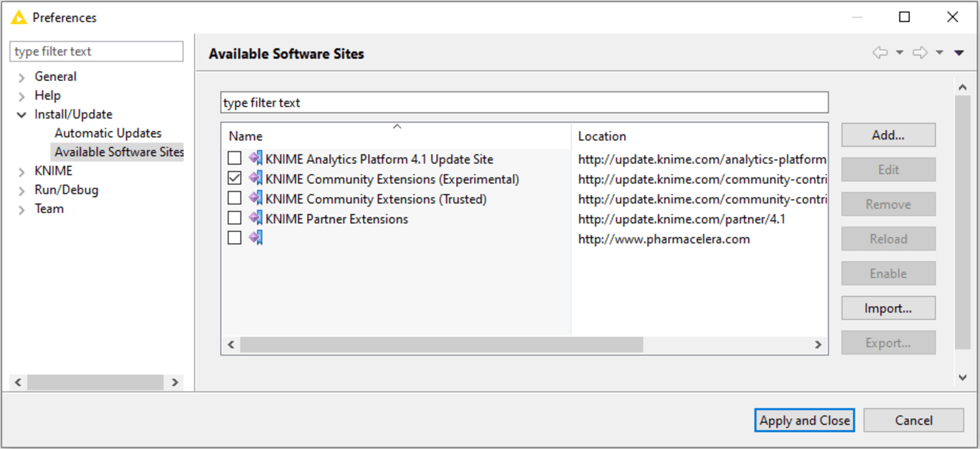Click the Reload button
The image size is (980, 449).
point(888,239)
